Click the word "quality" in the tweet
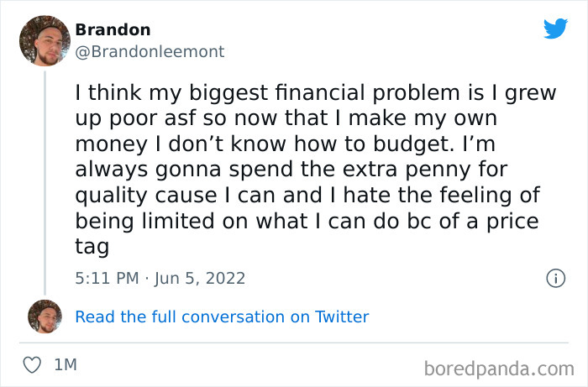 coord(113,195)
